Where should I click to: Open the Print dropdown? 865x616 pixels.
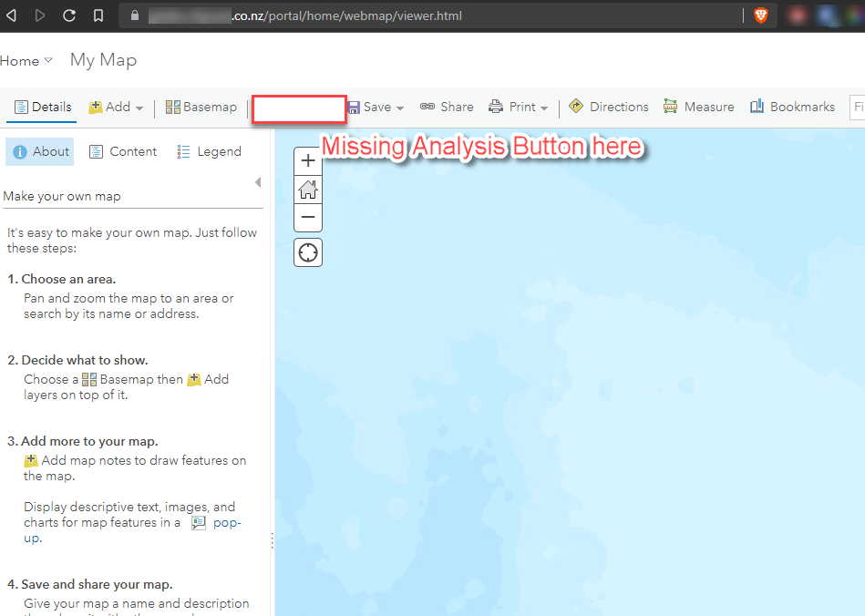coord(518,107)
